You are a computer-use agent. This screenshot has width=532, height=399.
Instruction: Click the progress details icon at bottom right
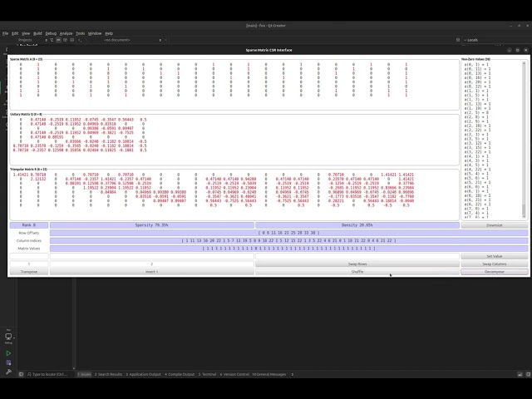(x=520, y=374)
